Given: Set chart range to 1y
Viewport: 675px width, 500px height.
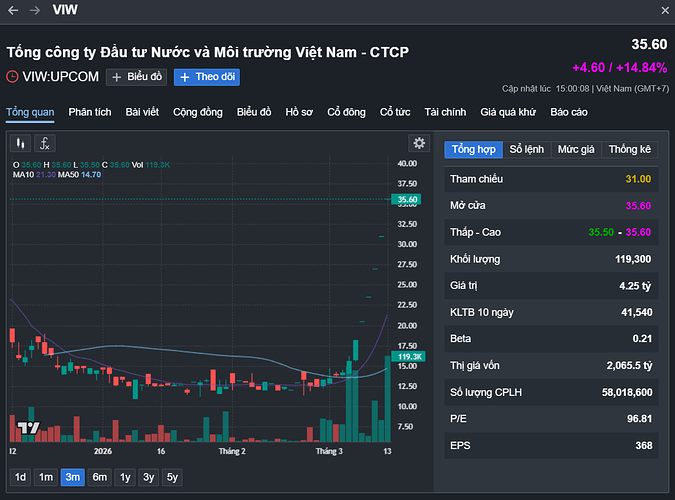Looking at the screenshot, I should pyautogui.click(x=124, y=477).
